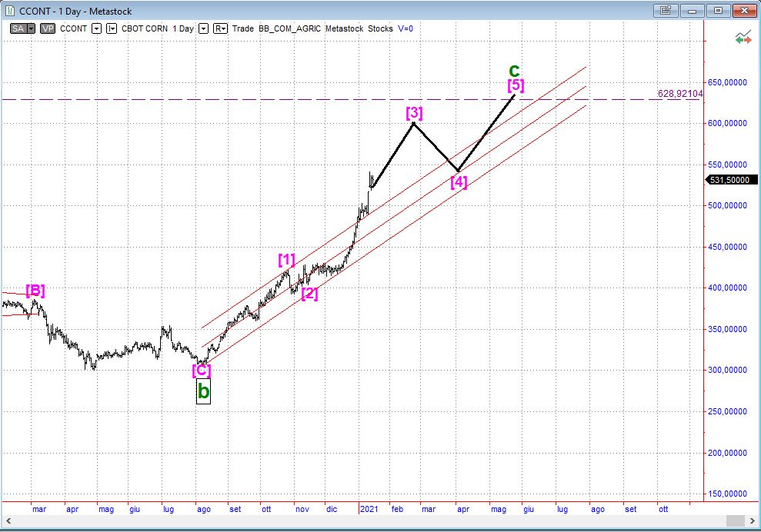Click the pop-out window button
The height and width of the screenshot is (532, 761).
coord(666,10)
